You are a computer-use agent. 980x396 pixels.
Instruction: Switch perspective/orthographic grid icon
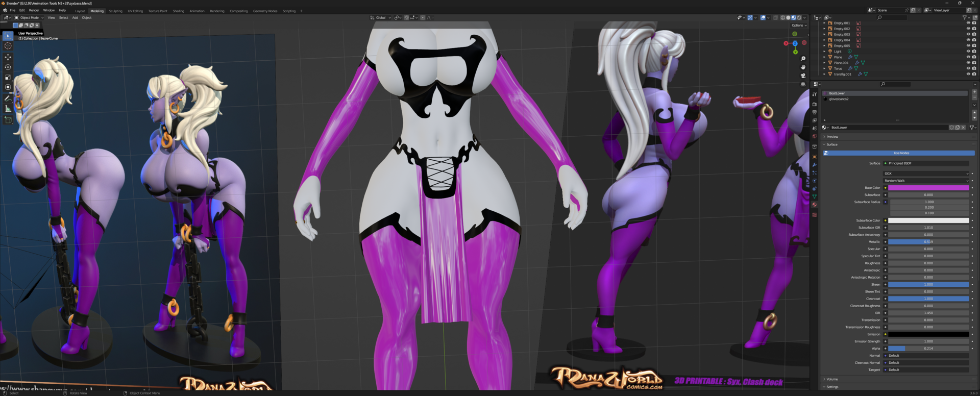[803, 84]
